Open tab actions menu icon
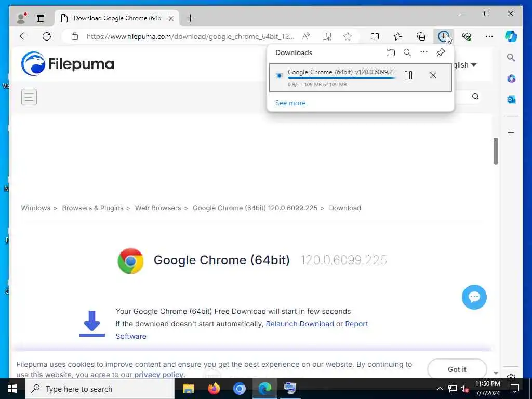This screenshot has height=399, width=532. point(41,18)
